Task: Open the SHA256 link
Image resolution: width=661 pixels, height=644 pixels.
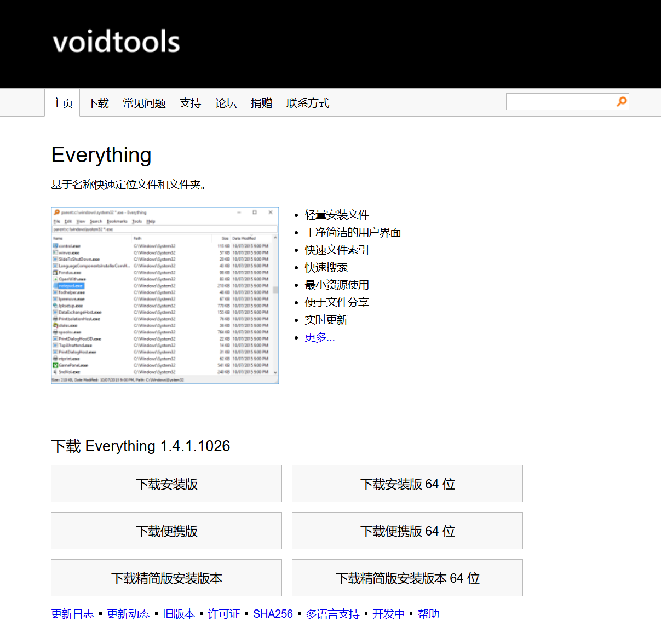Action: (273, 614)
